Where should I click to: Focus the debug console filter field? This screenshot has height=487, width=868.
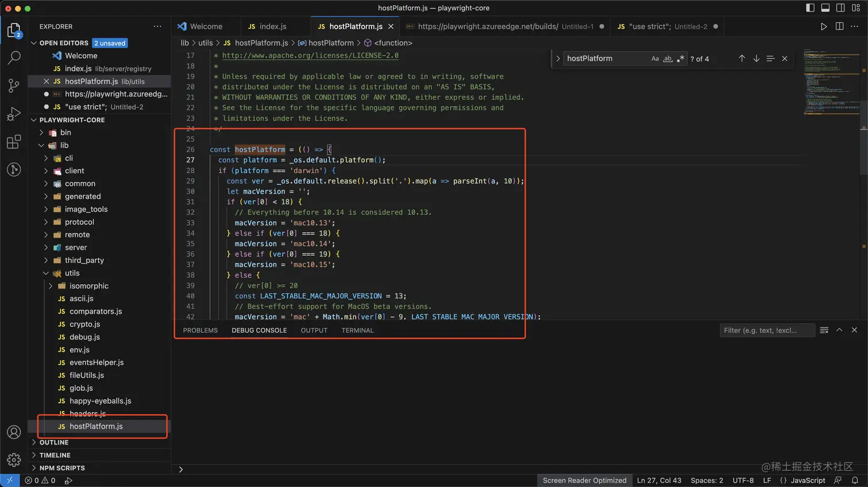(x=767, y=330)
